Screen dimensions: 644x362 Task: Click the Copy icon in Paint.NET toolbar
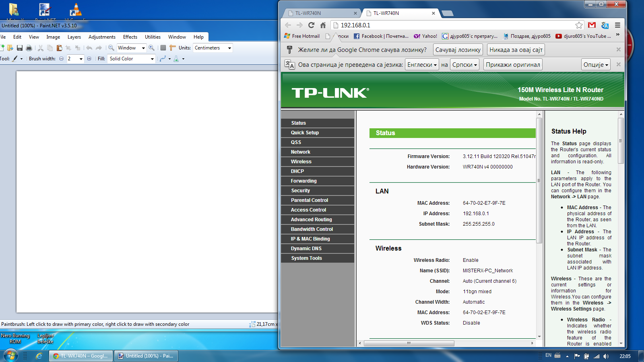click(x=50, y=48)
